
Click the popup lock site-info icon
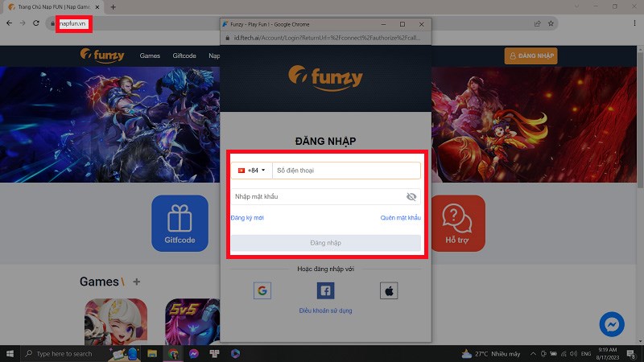click(x=228, y=38)
